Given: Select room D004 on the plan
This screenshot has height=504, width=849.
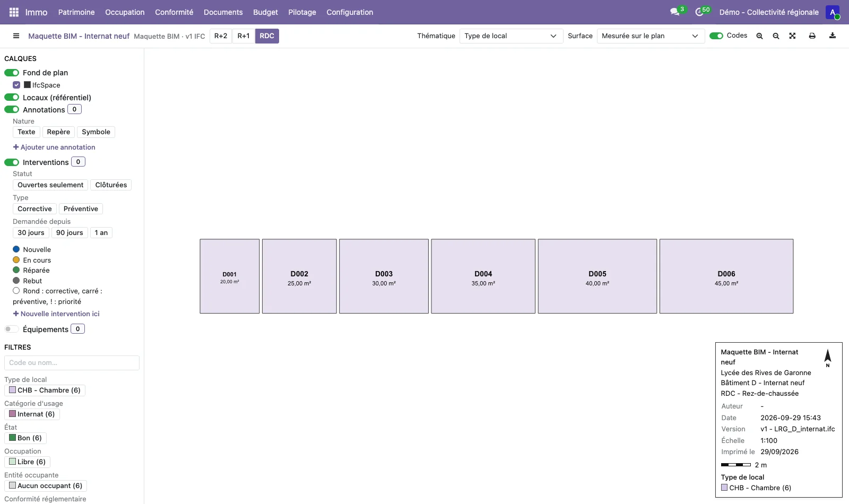Looking at the screenshot, I should pos(483,276).
